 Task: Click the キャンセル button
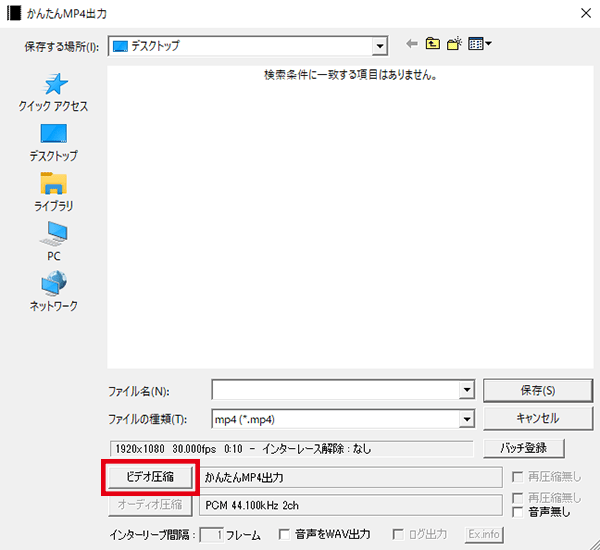tap(538, 418)
